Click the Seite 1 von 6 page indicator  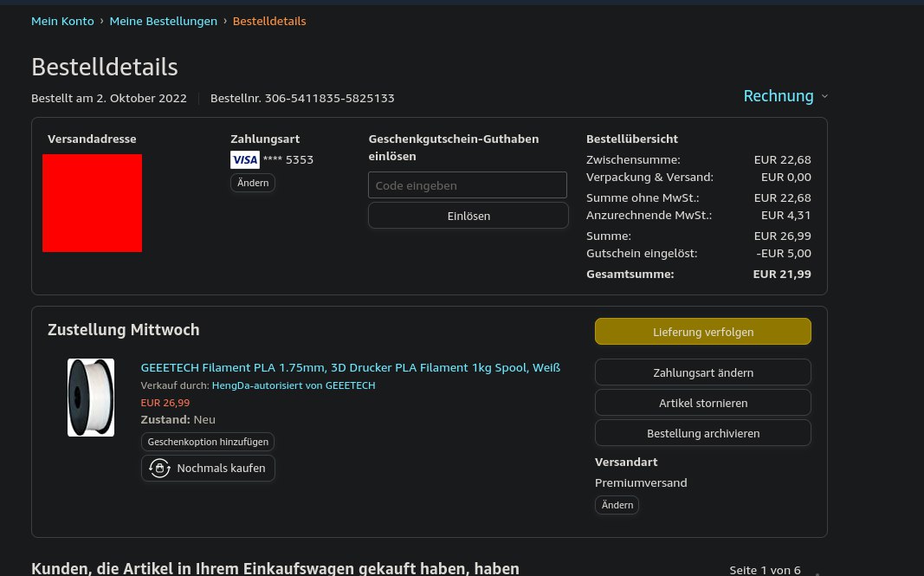pyautogui.click(x=765, y=570)
